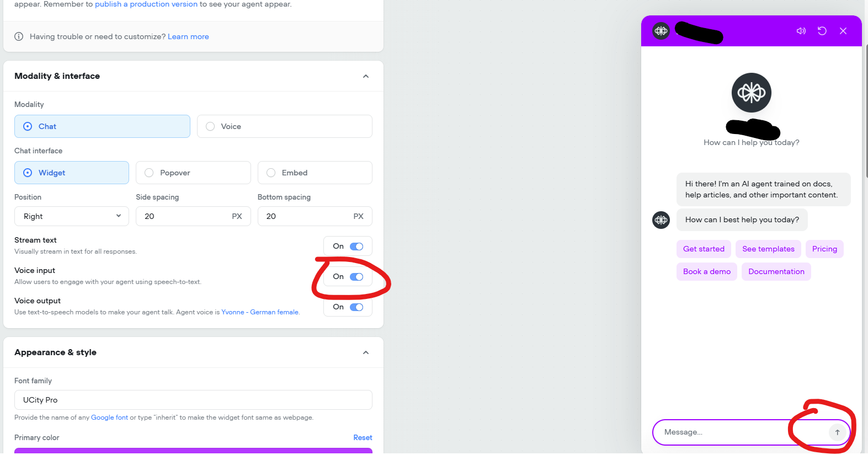Viewport: 868px width, 455px height.
Task: Collapse the Appearance & style section
Action: coord(365,352)
